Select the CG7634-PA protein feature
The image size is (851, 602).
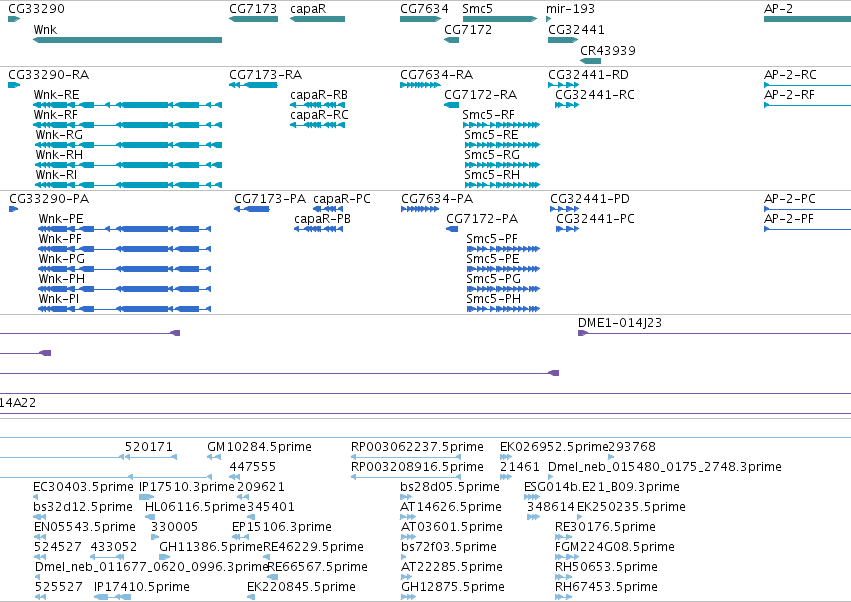420,209
